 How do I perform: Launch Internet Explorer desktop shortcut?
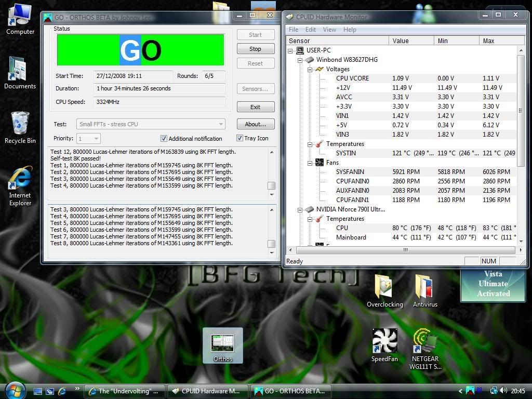tap(20, 186)
